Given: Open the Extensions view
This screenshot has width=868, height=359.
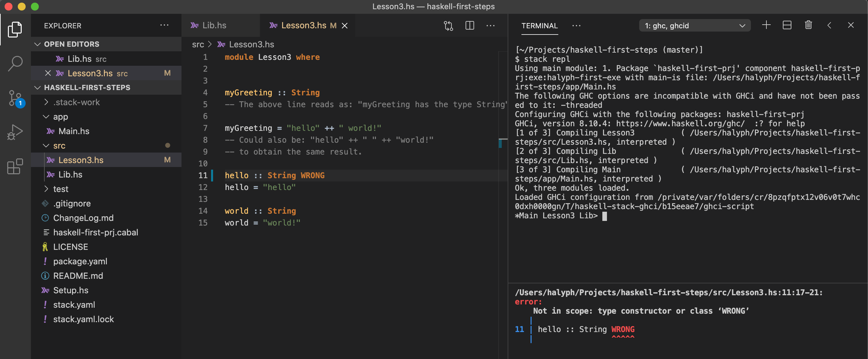Looking at the screenshot, I should (15, 166).
